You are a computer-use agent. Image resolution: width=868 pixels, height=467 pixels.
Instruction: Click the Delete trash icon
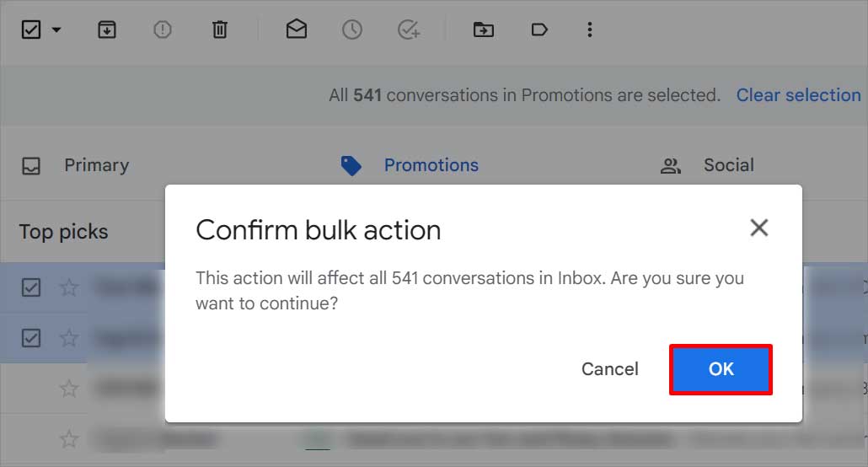click(220, 30)
